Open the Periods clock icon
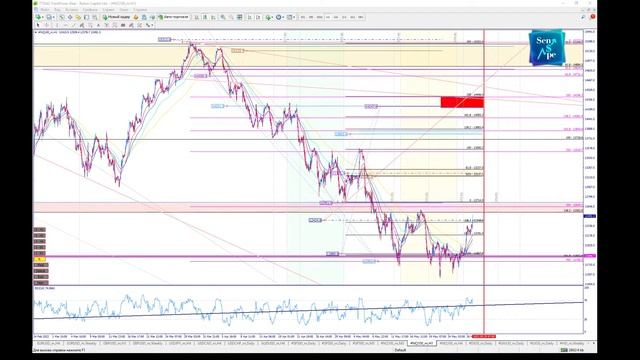 278,17
